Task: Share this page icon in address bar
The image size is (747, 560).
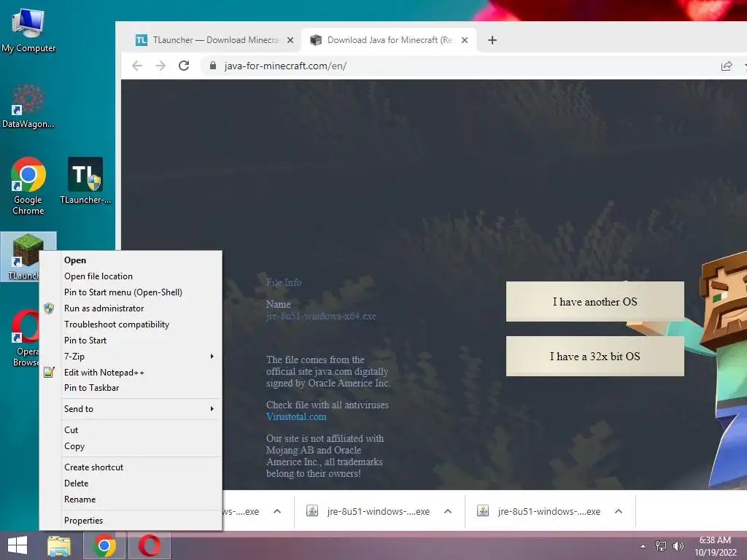Action: (727, 66)
